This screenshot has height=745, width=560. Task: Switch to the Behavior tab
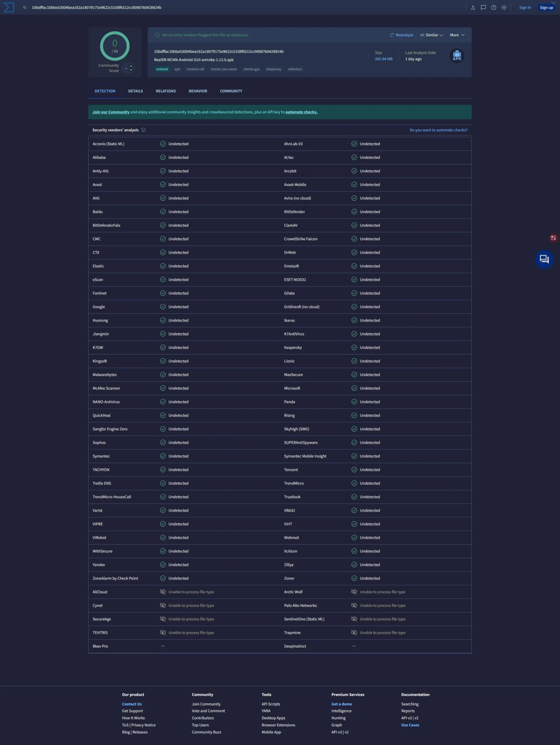pos(198,91)
